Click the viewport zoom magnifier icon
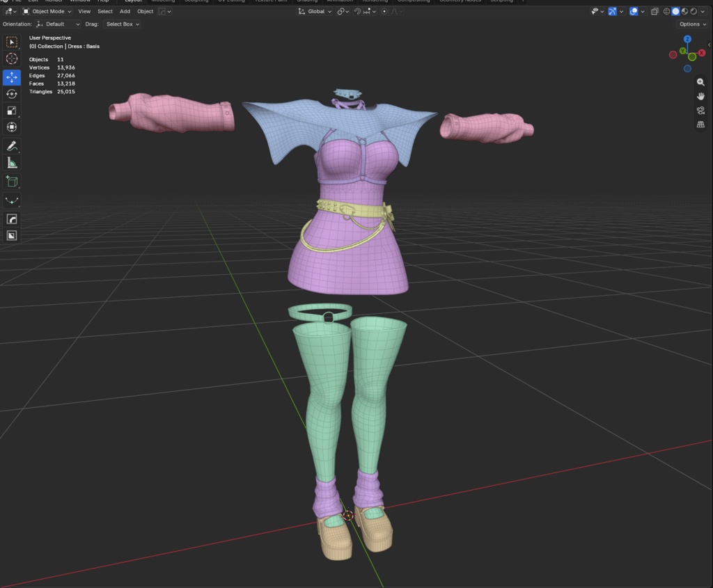 (x=700, y=82)
